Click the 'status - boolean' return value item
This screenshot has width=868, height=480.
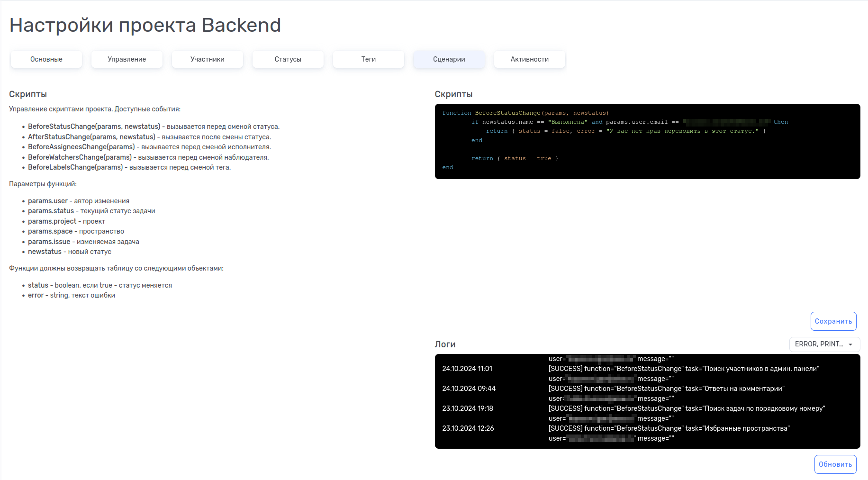pos(100,285)
